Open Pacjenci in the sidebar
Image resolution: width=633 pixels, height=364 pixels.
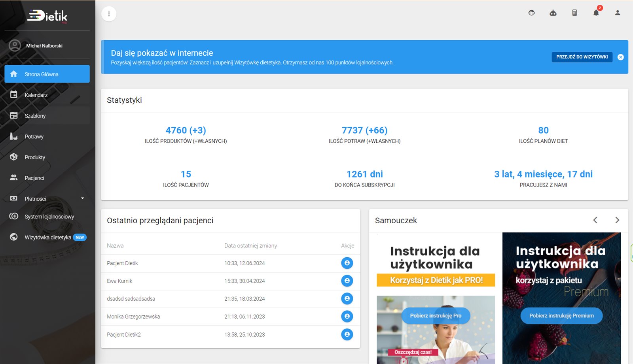[x=34, y=178]
